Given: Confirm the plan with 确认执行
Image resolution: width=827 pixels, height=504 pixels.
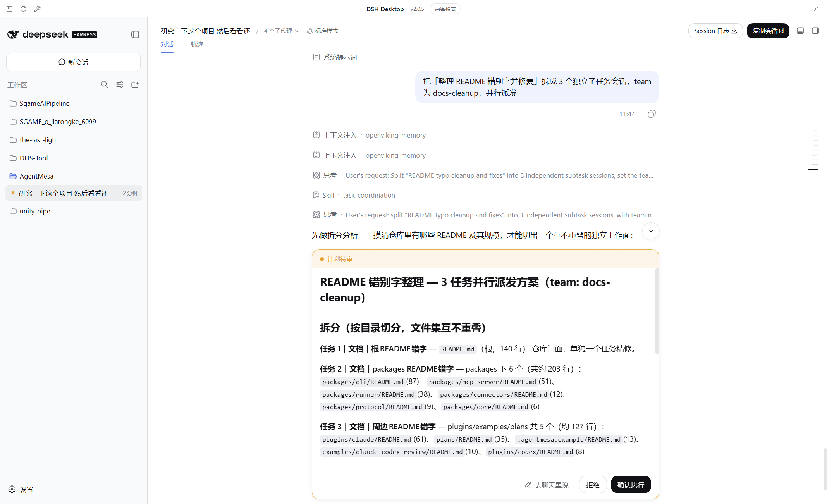Looking at the screenshot, I should (631, 485).
